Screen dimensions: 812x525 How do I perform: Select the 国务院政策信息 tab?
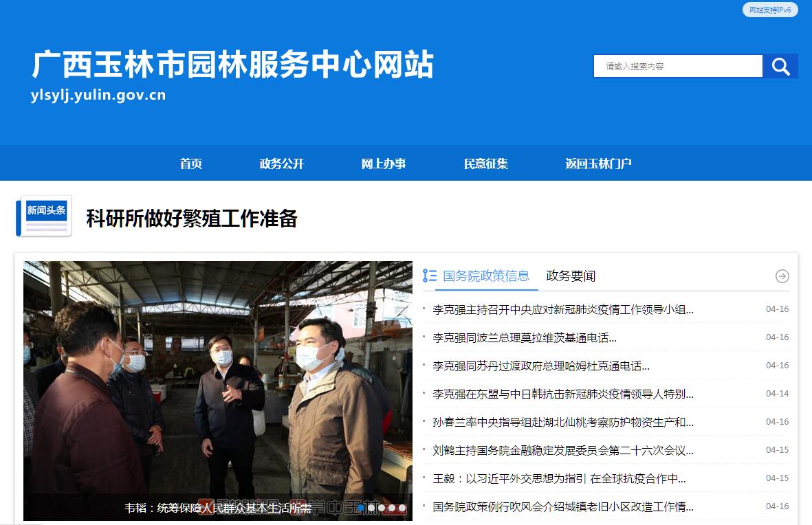486,276
